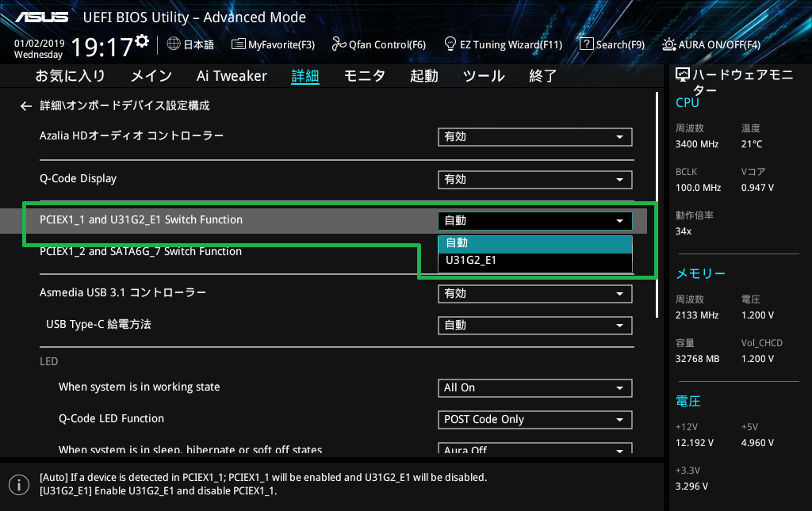
Task: Select Azalia HDオーディオ コントローラー label
Action: 132,136
